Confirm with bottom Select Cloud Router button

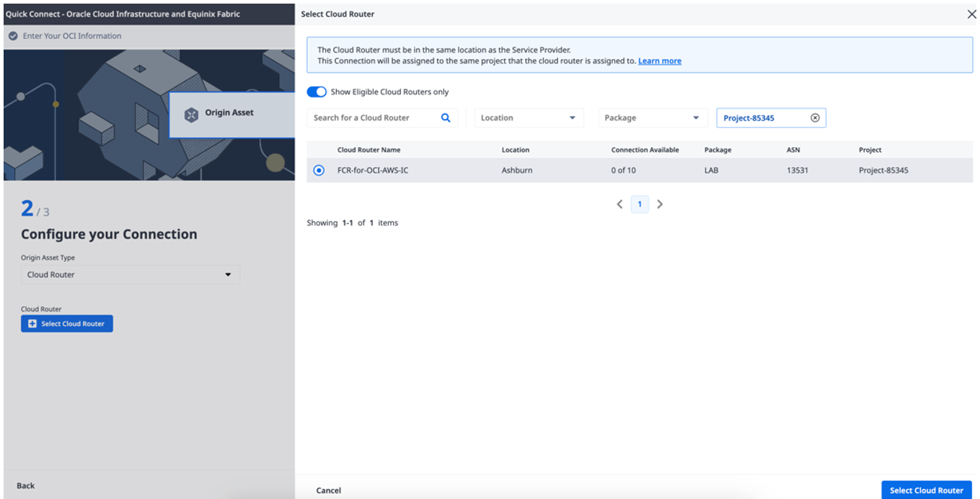(926, 490)
